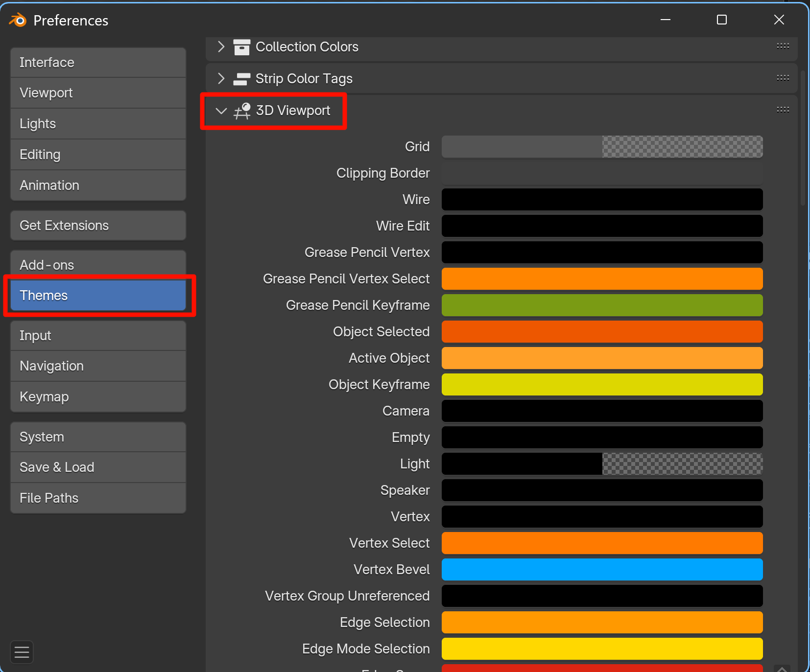Click the Collection Colors archive icon
This screenshot has height=672, width=810.
(x=241, y=47)
